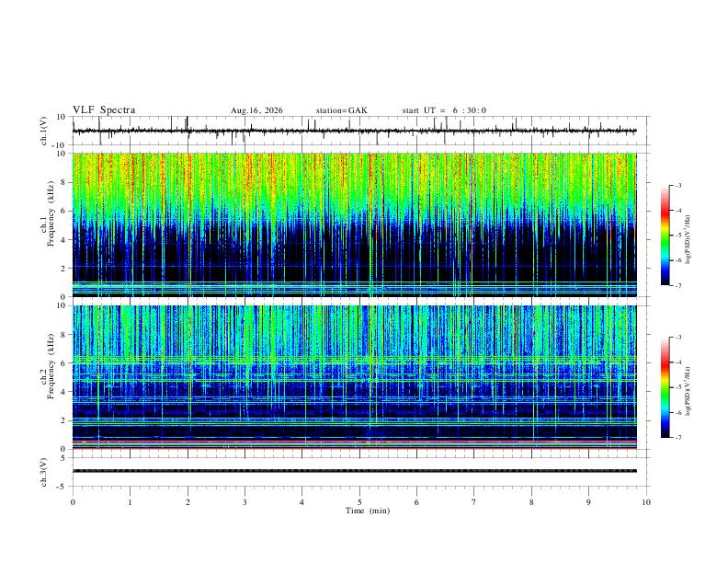Click the start UT time label
Viewport: 728px width, 563px height.
[x=444, y=110]
